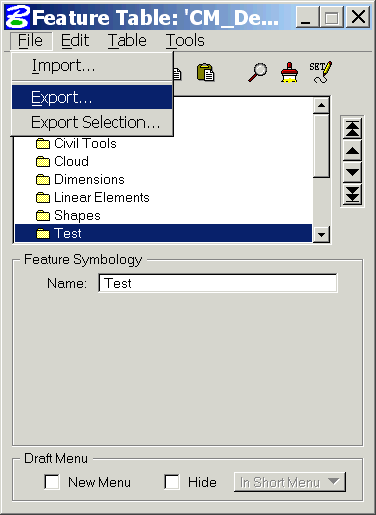
Task: Enable the New Menu checkbox
Action: [52, 482]
